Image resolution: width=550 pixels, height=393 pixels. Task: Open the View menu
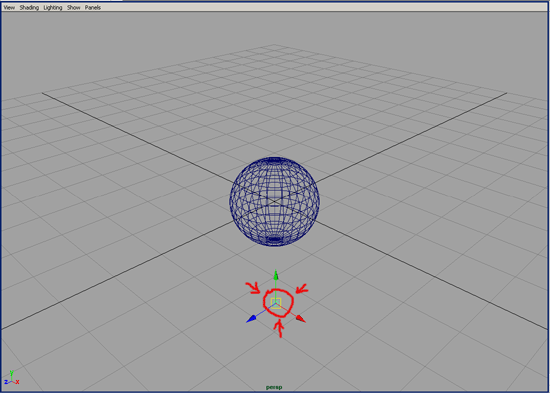coord(9,7)
